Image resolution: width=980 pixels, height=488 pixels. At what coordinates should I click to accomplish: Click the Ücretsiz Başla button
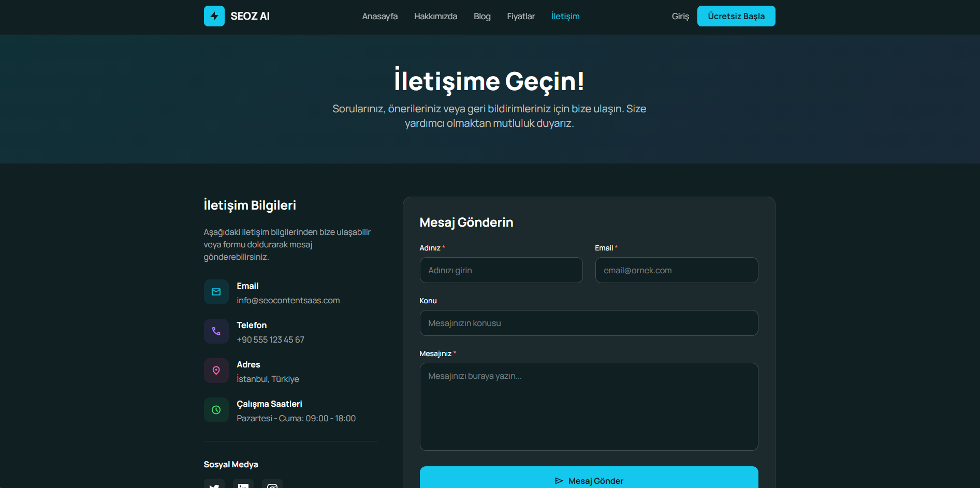736,16
